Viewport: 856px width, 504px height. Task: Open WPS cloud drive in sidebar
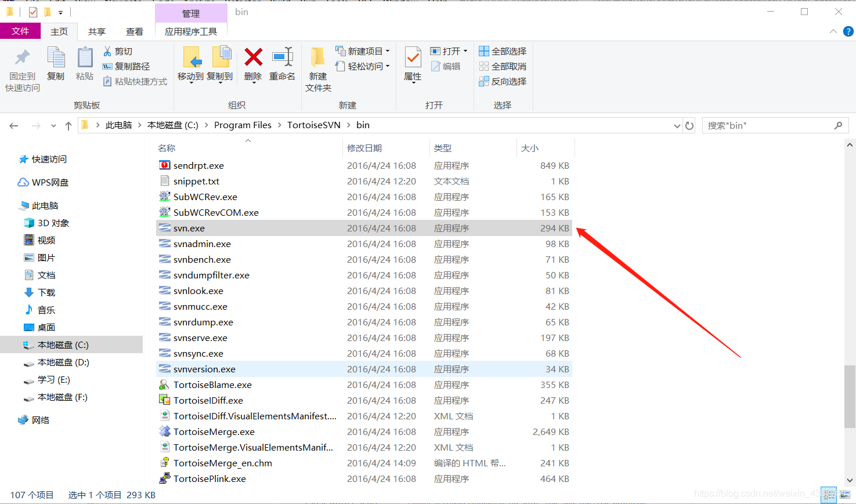point(43,182)
